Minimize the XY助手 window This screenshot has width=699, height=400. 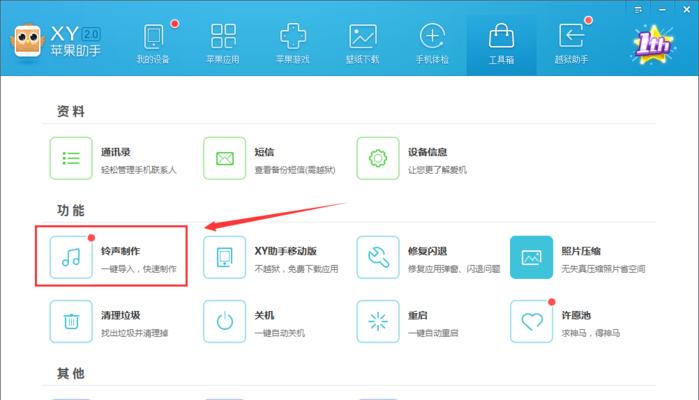pyautogui.click(x=662, y=9)
